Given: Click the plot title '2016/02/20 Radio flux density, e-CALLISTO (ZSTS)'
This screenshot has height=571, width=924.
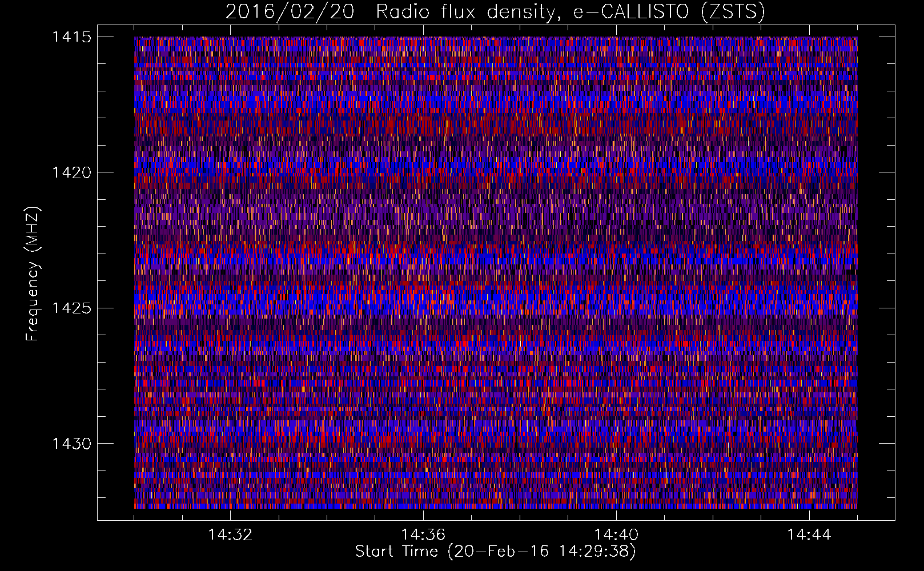Looking at the screenshot, I should (495, 12).
